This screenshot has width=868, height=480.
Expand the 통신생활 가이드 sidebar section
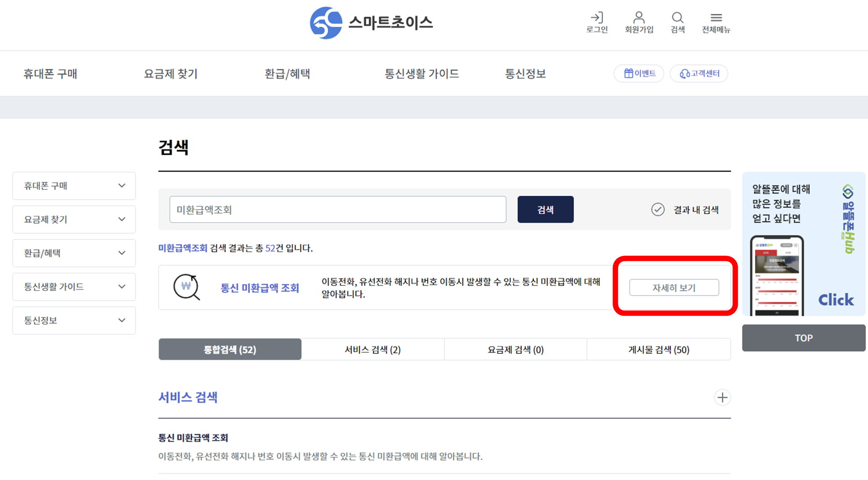74,286
